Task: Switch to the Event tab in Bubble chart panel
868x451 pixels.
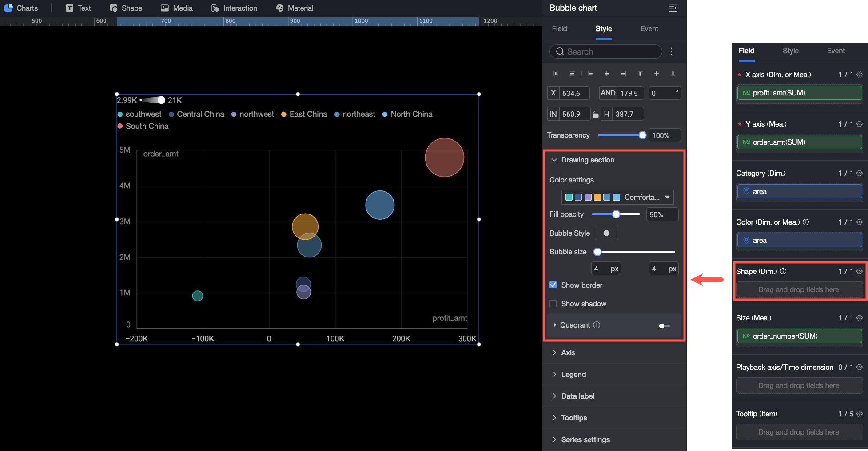Action: pyautogui.click(x=649, y=28)
